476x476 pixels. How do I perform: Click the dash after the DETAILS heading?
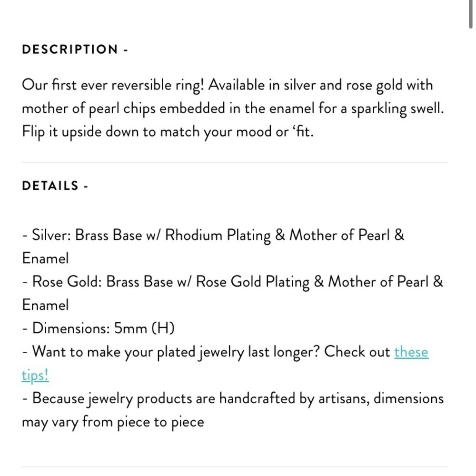coord(86,187)
